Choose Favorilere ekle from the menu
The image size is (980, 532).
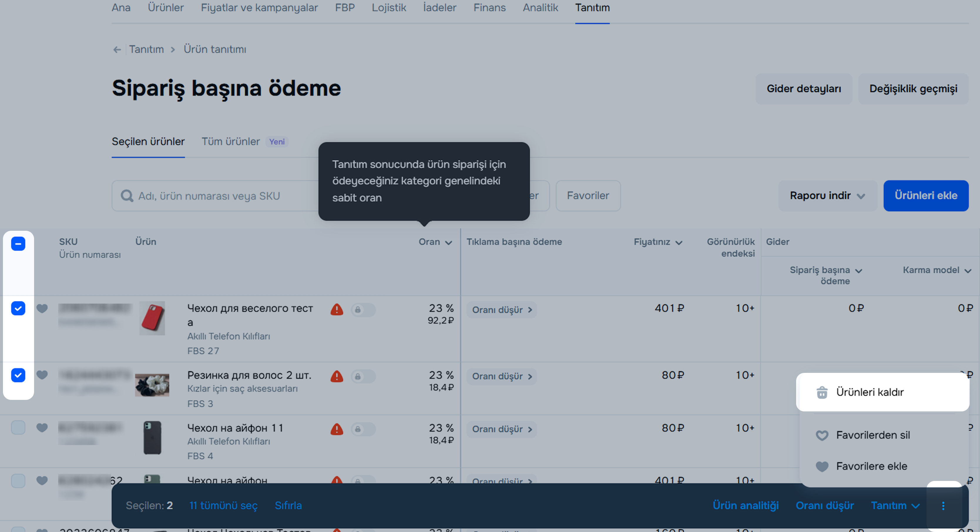point(871,466)
